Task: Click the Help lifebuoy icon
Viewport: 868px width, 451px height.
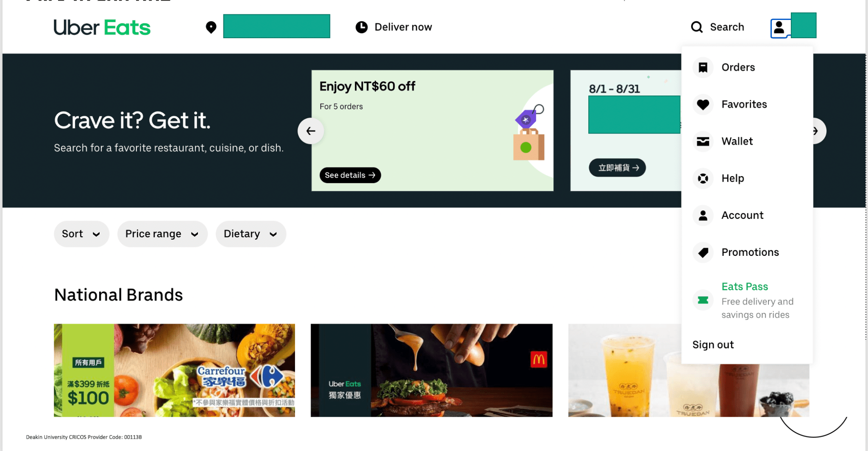Action: tap(703, 178)
